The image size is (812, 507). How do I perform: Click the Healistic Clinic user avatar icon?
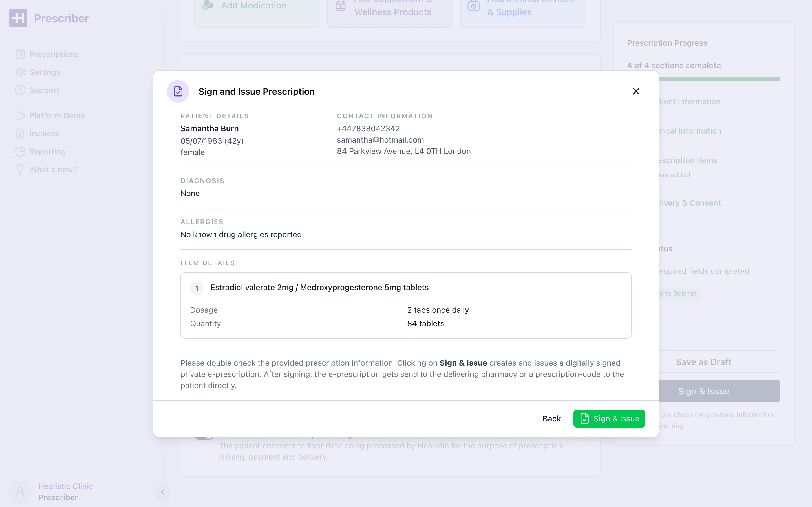[x=20, y=492]
